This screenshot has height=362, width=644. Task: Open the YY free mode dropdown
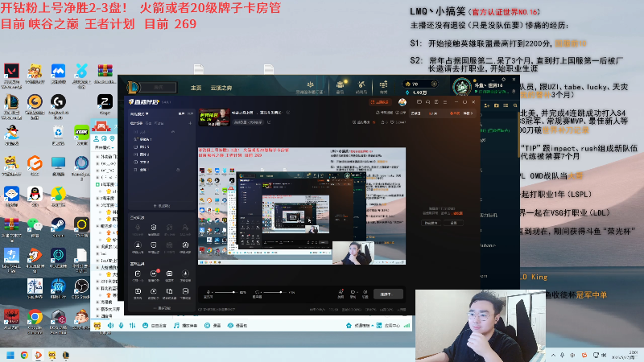coord(105,147)
